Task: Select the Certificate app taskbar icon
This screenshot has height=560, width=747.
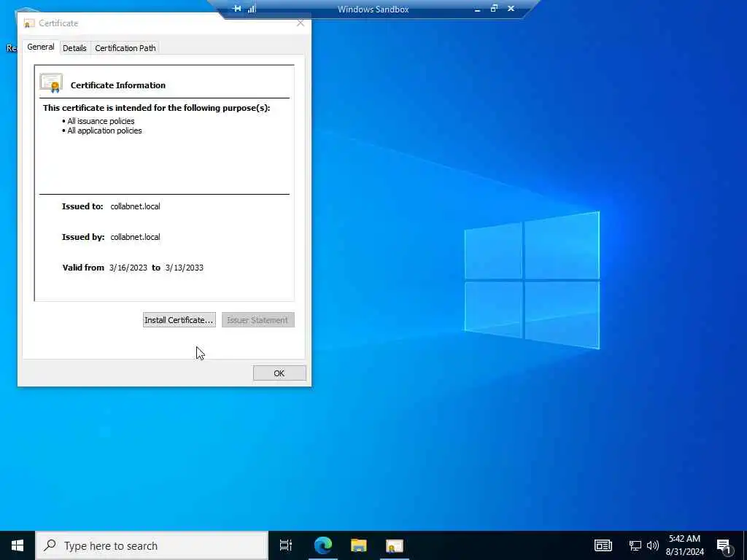Action: point(395,545)
